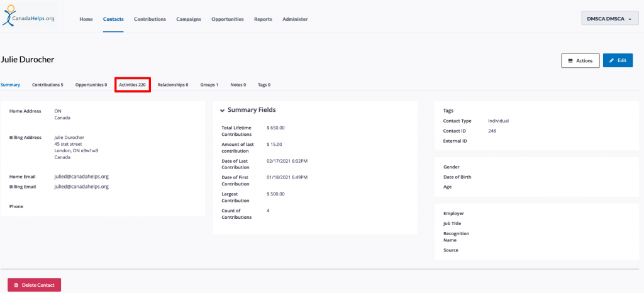Click the date 01/18/2021 6:49PM
This screenshot has width=644, height=293.
coord(287,177)
